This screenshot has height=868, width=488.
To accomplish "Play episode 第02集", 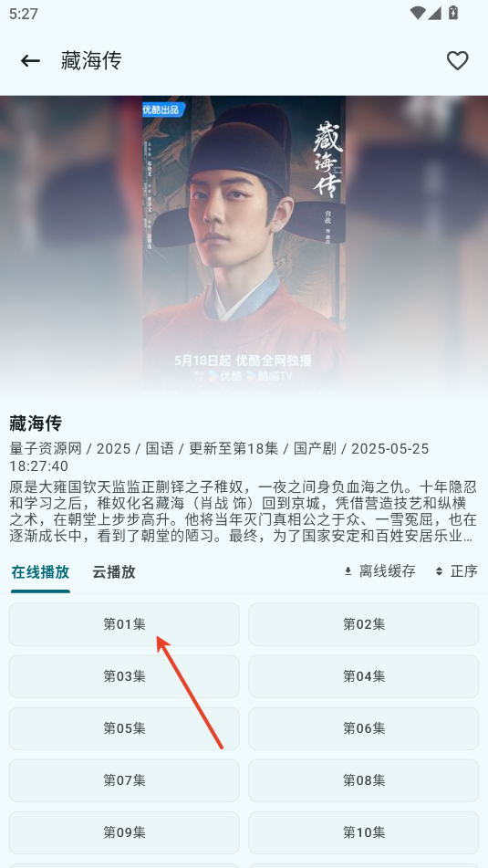I will pyautogui.click(x=364, y=624).
